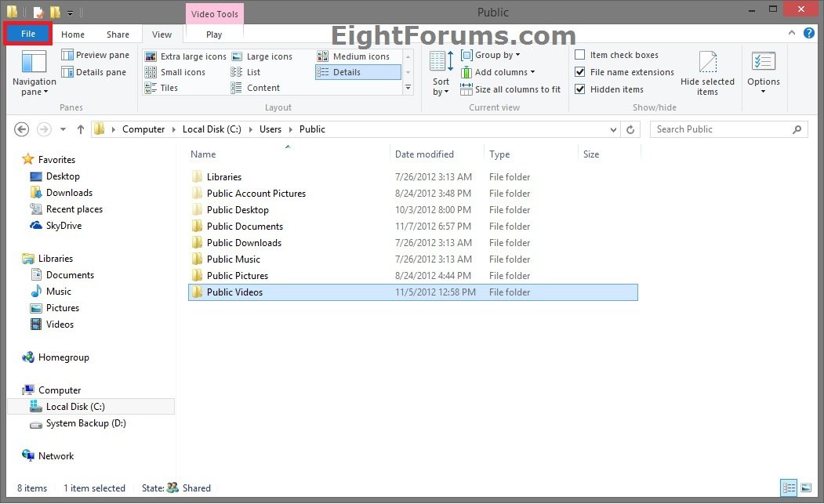Switch to the Home ribbon tab
Image resolution: width=824 pixels, height=504 pixels.
pyautogui.click(x=73, y=34)
